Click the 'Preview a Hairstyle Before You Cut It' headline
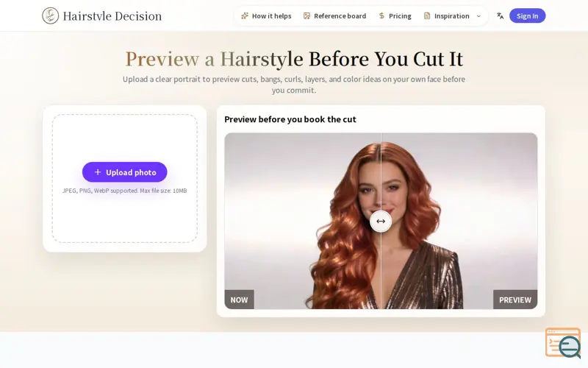Screen dimensions: 588x368 point(294,59)
